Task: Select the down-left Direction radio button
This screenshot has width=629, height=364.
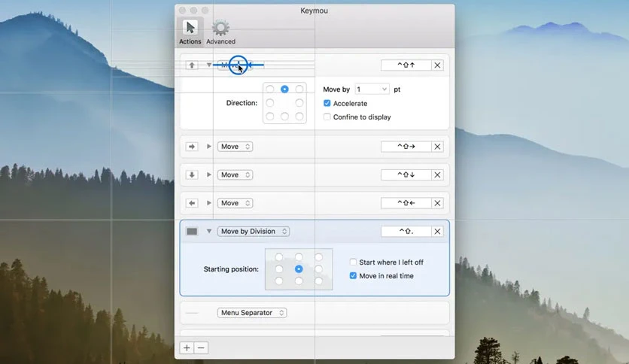Action: tap(270, 117)
